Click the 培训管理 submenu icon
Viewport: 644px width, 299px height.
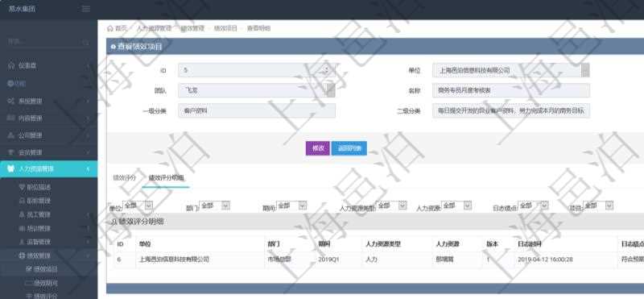pos(23,228)
